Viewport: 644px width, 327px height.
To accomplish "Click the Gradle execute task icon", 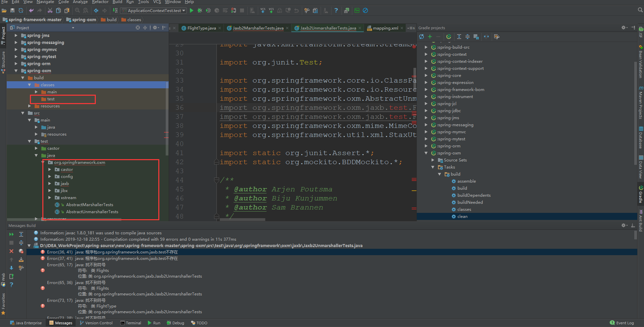I will 449,37.
